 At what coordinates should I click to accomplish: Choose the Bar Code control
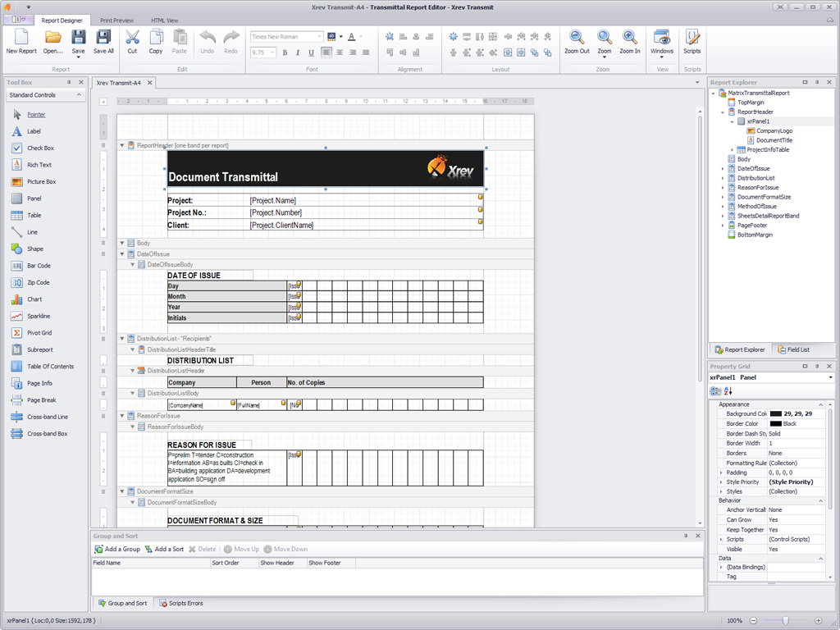[x=39, y=266]
